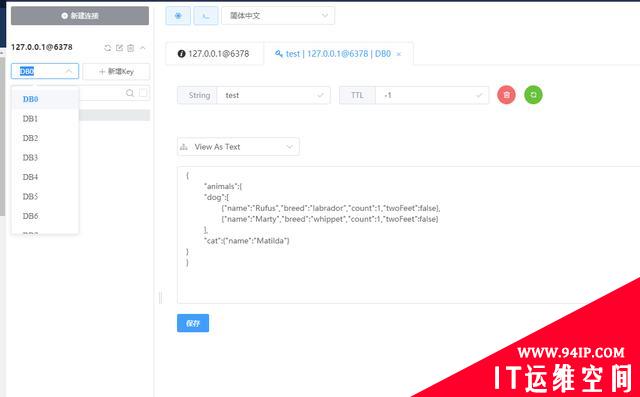
Task: Edit the 127.0.0.1@6378 connection settings
Action: (119, 48)
